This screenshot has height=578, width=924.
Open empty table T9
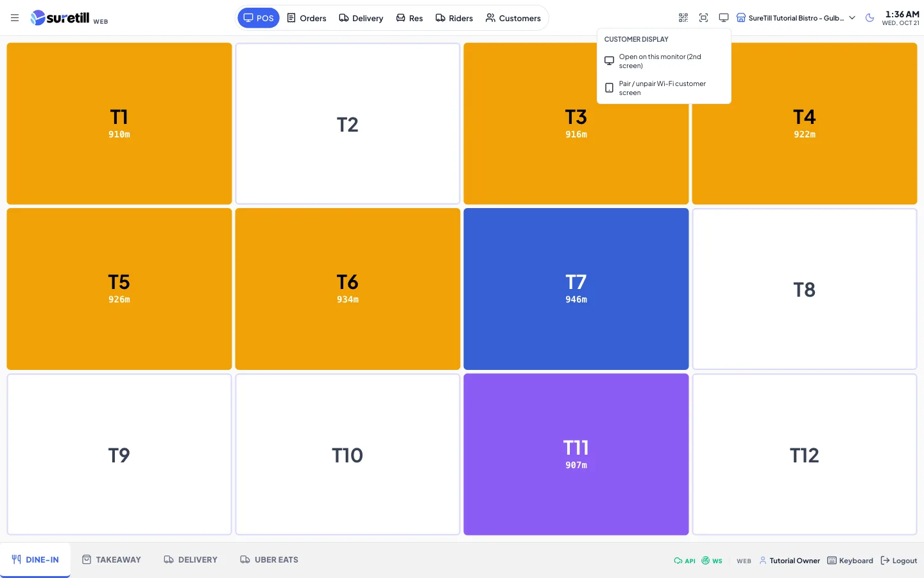119,454
